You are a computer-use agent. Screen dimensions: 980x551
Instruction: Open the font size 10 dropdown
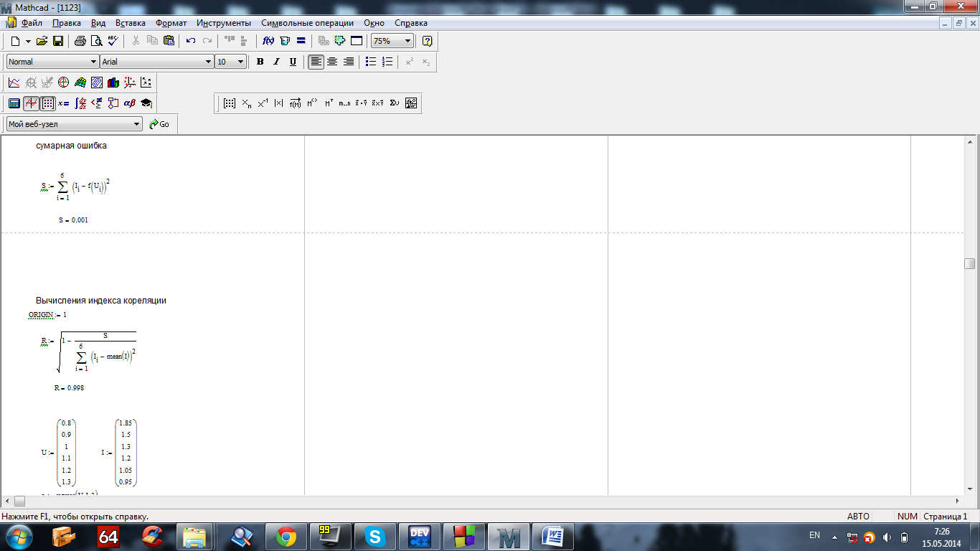point(241,62)
